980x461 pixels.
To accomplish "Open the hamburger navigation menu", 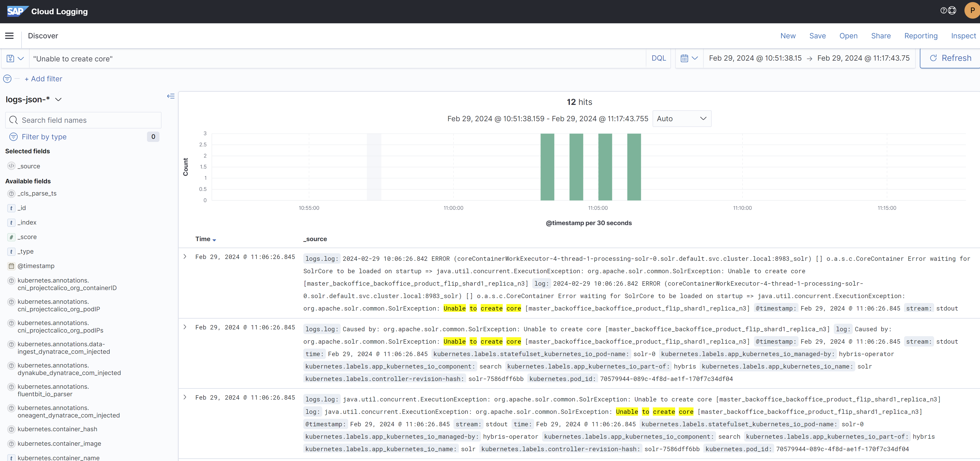I will [9, 36].
